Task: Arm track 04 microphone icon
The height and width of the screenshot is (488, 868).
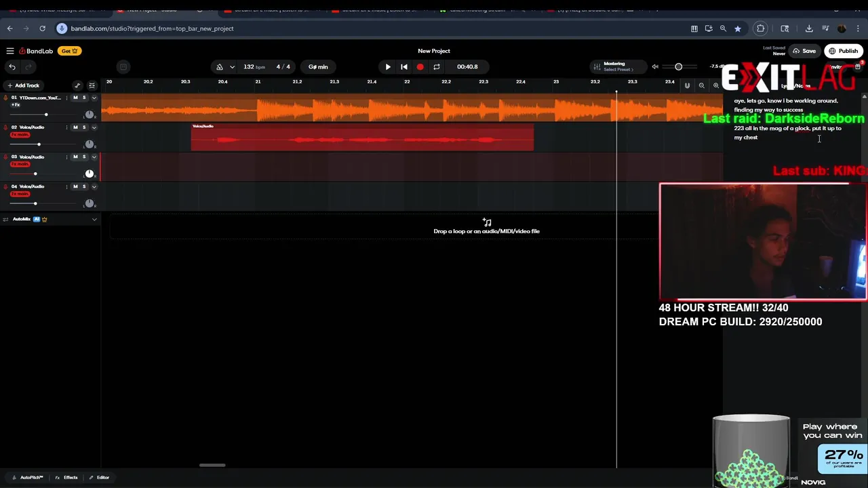Action: [5, 186]
